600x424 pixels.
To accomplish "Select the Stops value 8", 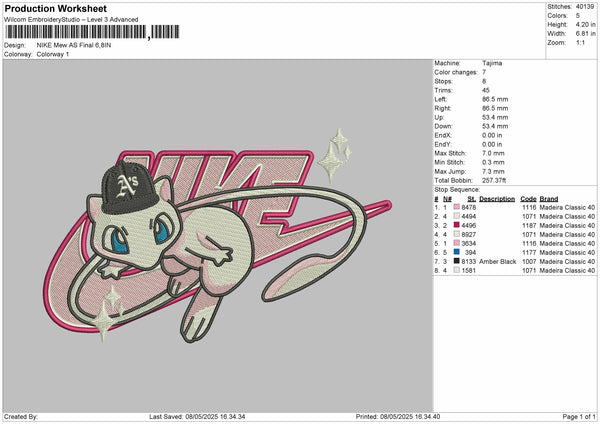I will coord(484,81).
